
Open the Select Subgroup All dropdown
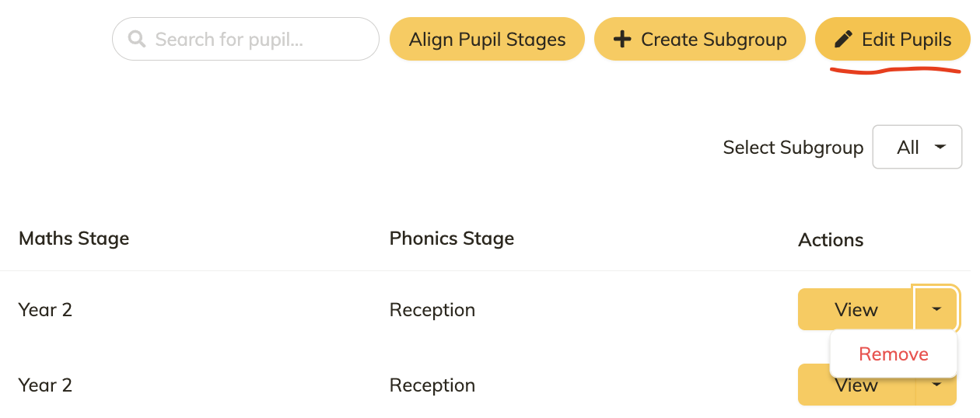coord(918,147)
